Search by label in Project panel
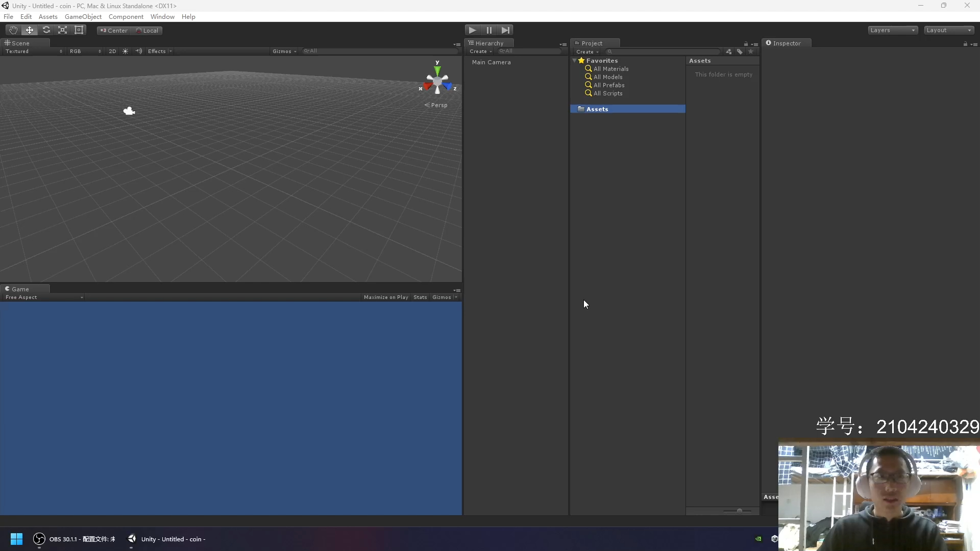 740,52
